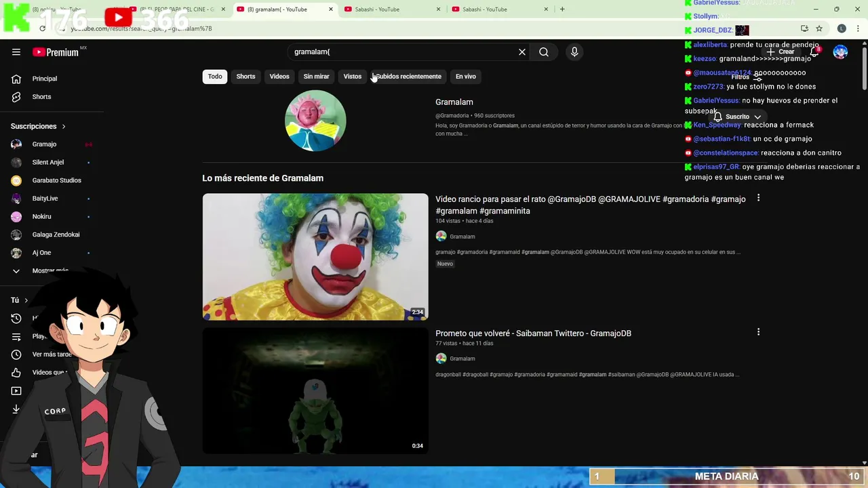Open Prometo que volveré video title
This screenshot has height=488, width=868.
[x=533, y=333]
